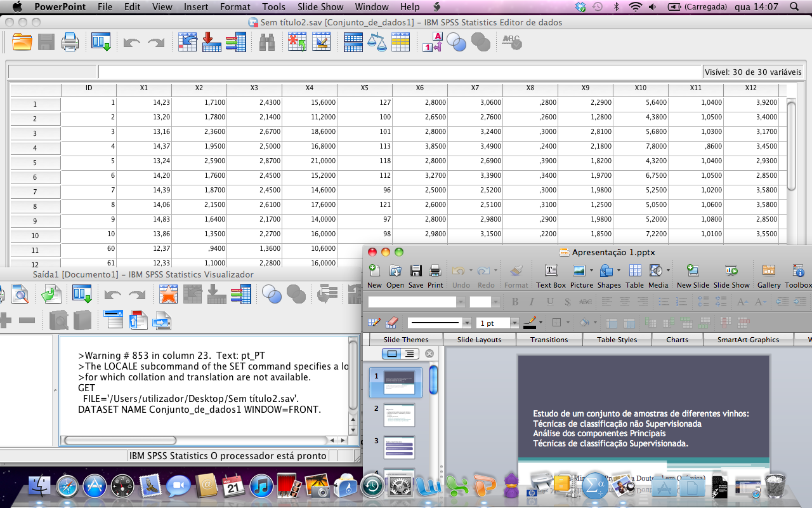The image size is (812, 508).
Task: Select row 5 header in Data Editor
Action: [35, 163]
